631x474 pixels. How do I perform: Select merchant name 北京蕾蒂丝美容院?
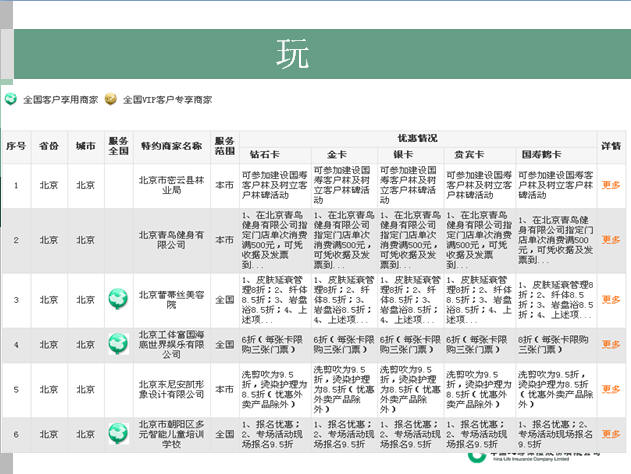point(171,299)
